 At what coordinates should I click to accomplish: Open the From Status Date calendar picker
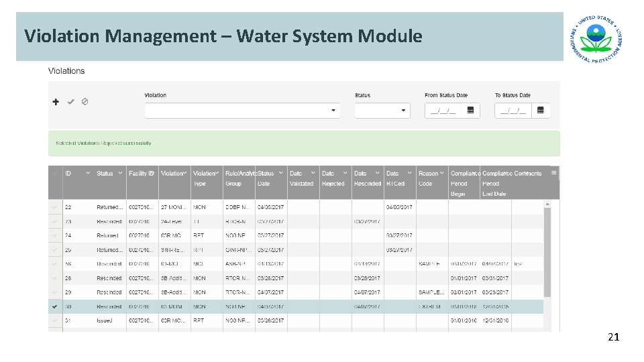click(x=471, y=111)
